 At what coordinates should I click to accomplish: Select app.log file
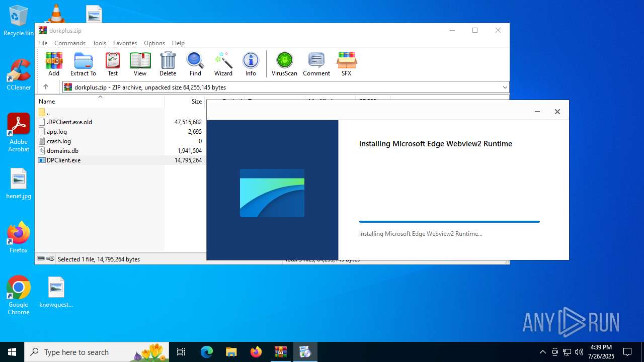120,131
